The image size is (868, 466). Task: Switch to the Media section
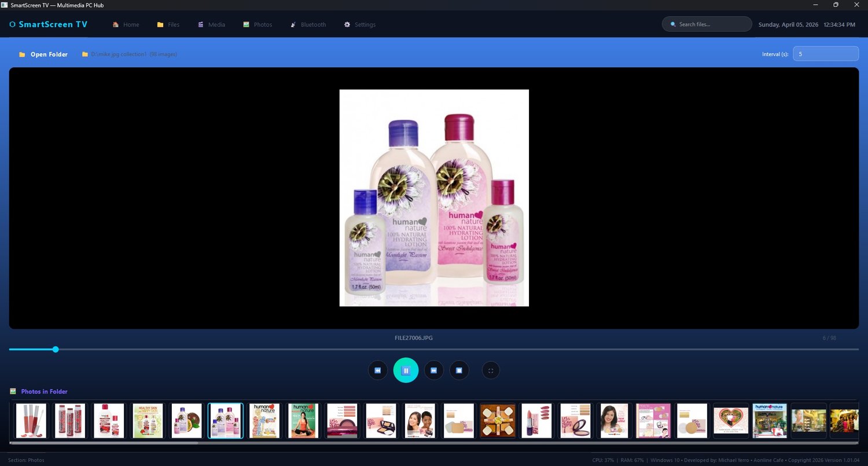[211, 24]
